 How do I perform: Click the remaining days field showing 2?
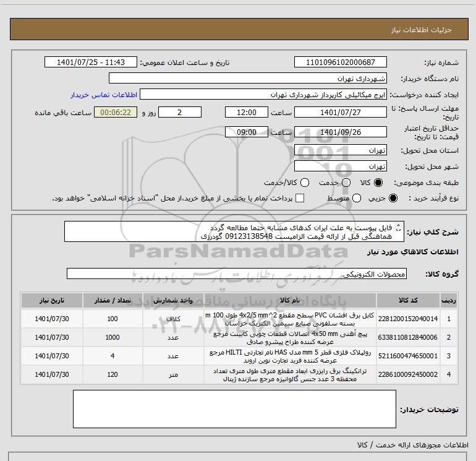[180, 112]
